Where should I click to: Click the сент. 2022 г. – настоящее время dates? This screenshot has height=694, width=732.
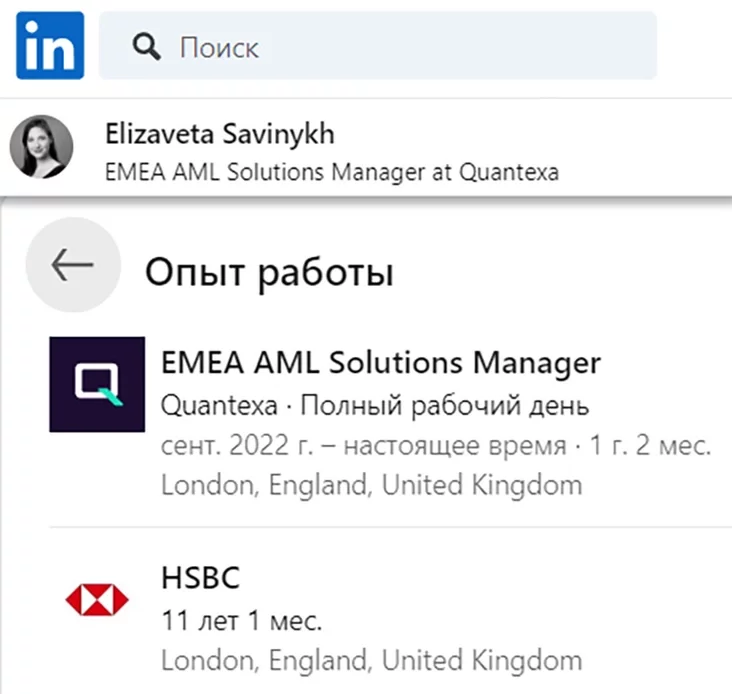pyautogui.click(x=362, y=447)
